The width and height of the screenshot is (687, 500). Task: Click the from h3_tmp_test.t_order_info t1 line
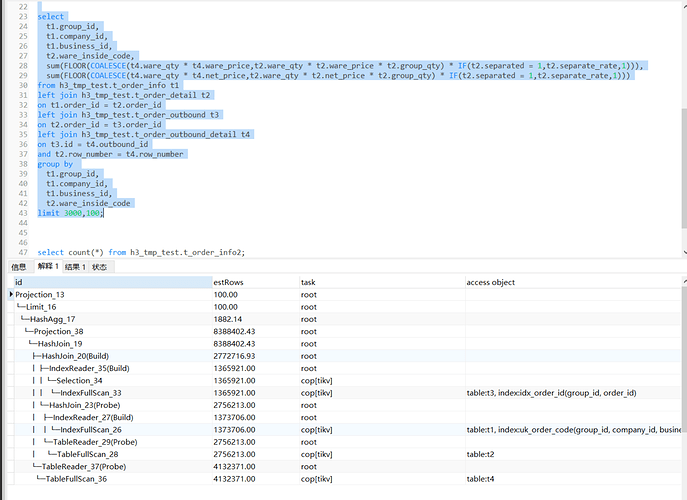click(108, 85)
